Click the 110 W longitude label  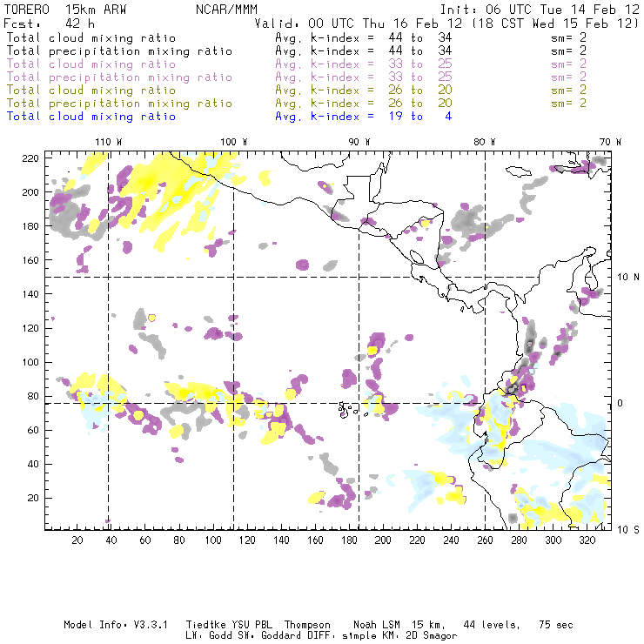108,141
